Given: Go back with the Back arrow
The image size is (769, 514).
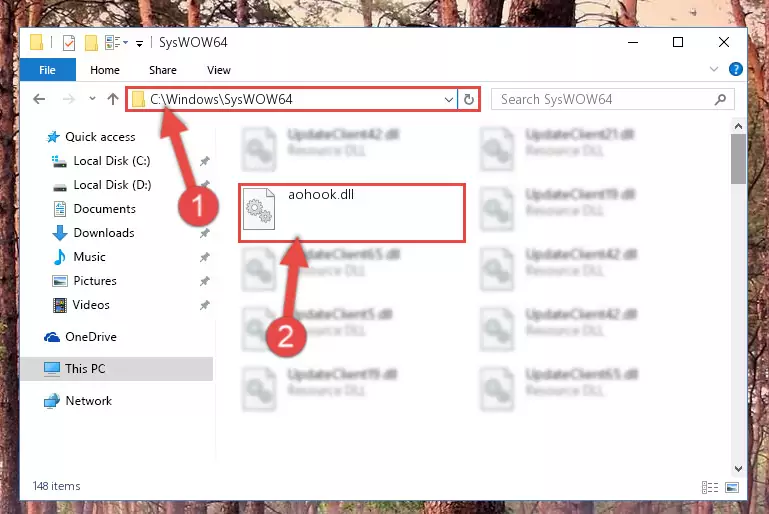Looking at the screenshot, I should tap(39, 100).
